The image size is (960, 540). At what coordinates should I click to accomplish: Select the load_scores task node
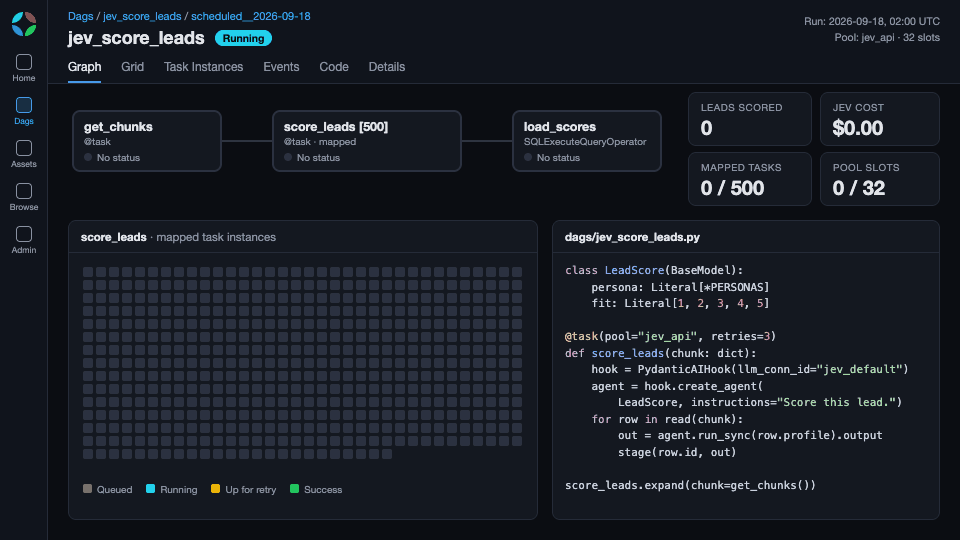pos(587,141)
